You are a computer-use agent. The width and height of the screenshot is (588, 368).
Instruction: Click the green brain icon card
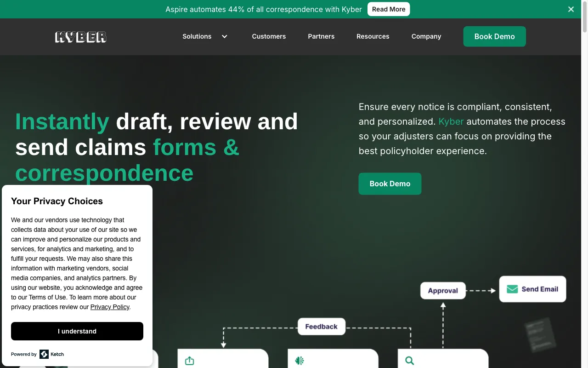pos(300,361)
